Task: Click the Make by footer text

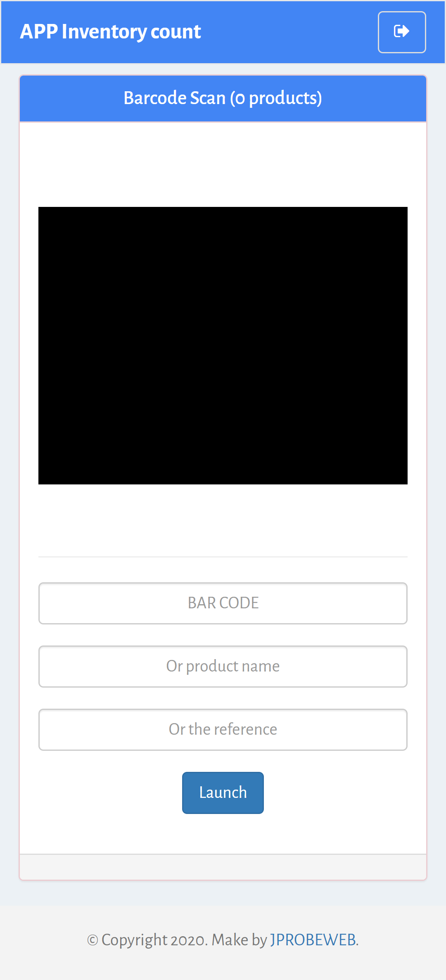Action: pyautogui.click(x=240, y=940)
